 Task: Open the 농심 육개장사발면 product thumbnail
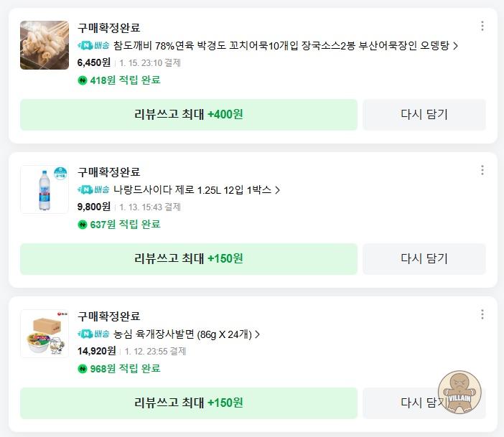(x=45, y=334)
